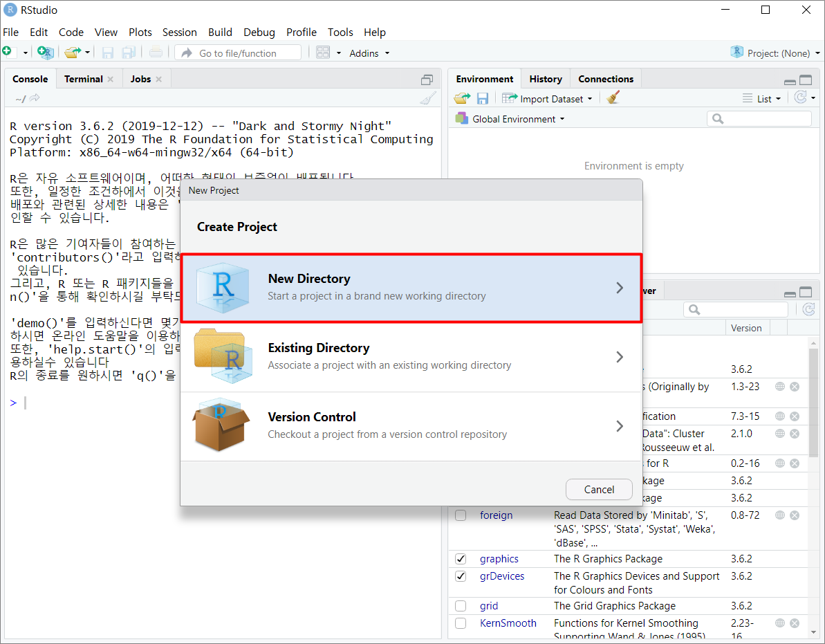Open the File menu
Screen dimensions: 825x644
pyautogui.click(x=10, y=32)
